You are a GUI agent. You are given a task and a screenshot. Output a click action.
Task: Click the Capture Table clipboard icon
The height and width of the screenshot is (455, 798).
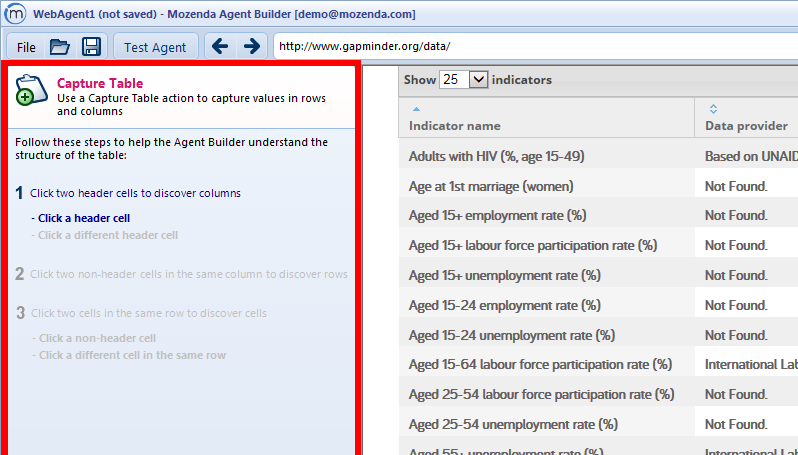pos(31,90)
